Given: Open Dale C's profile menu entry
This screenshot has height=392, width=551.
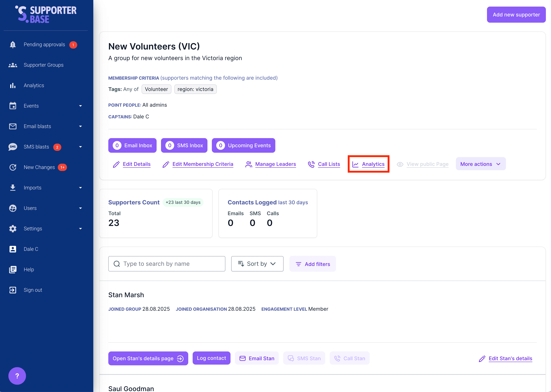Looking at the screenshot, I should coord(31,249).
